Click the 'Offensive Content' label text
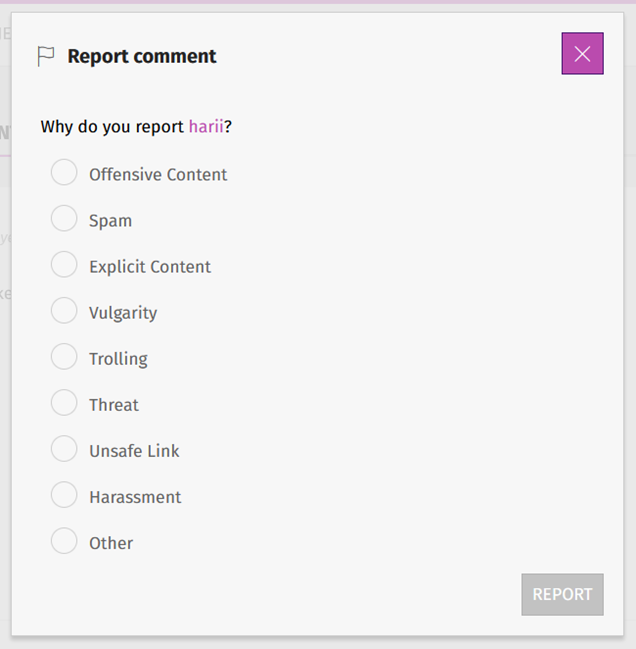636x649 pixels. pos(158,175)
